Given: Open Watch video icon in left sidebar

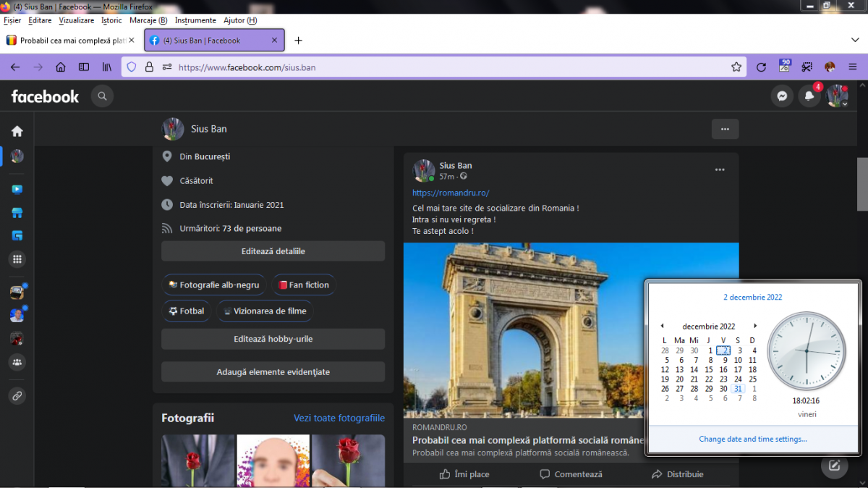Looking at the screenshot, I should (x=17, y=190).
